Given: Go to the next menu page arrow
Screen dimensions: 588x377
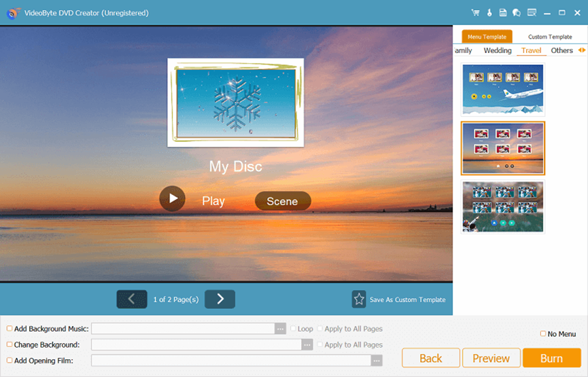Looking at the screenshot, I should (220, 299).
